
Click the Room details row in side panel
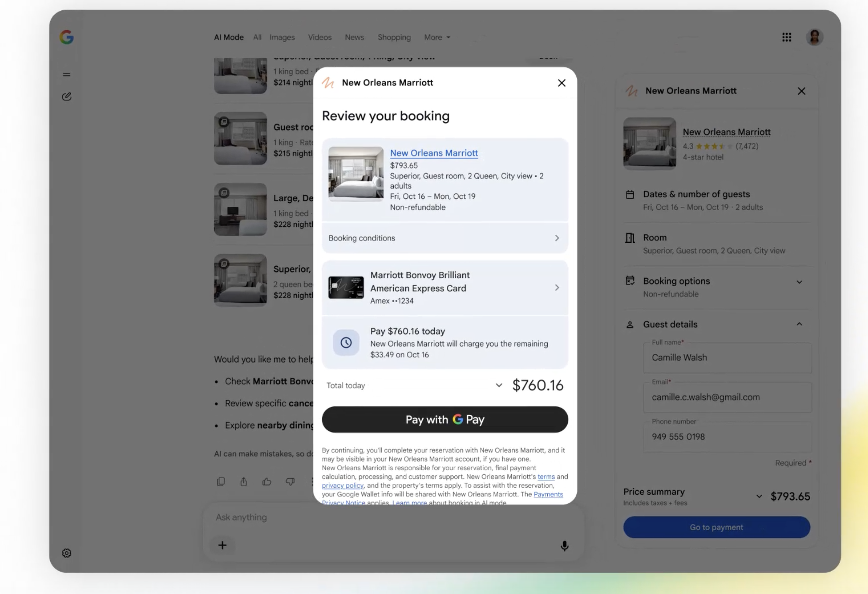(717, 244)
